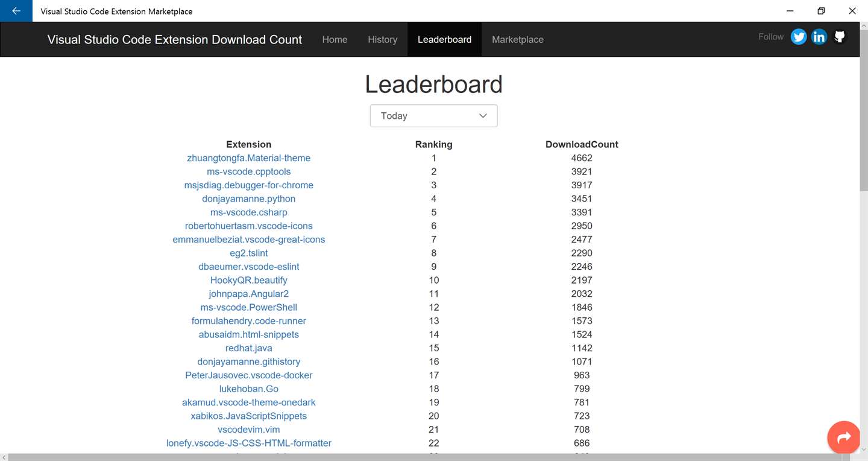Click download count 4662

582,158
